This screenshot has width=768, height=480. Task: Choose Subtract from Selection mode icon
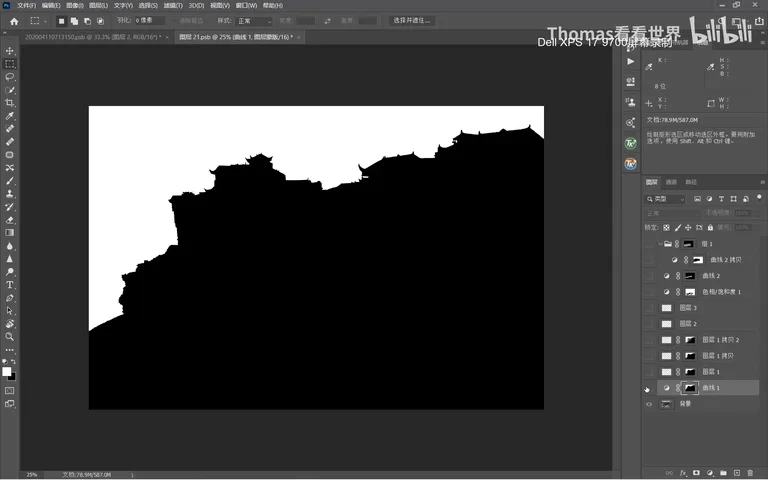click(x=87, y=21)
